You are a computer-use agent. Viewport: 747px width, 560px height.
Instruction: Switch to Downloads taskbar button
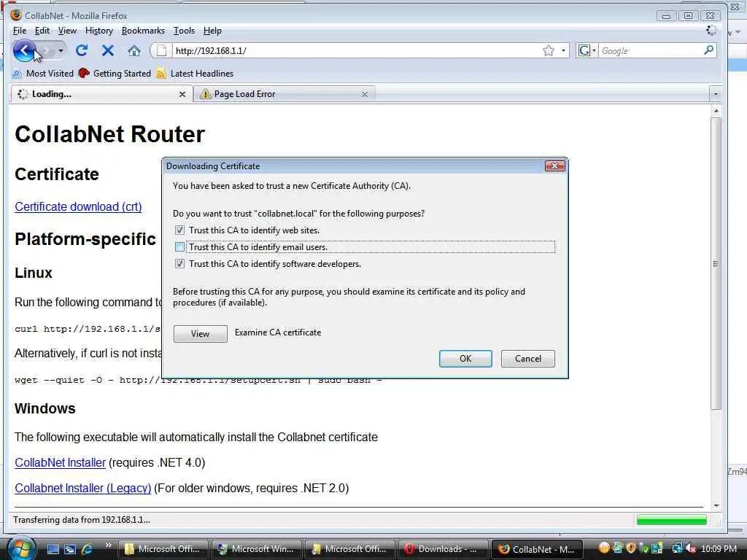pos(442,549)
